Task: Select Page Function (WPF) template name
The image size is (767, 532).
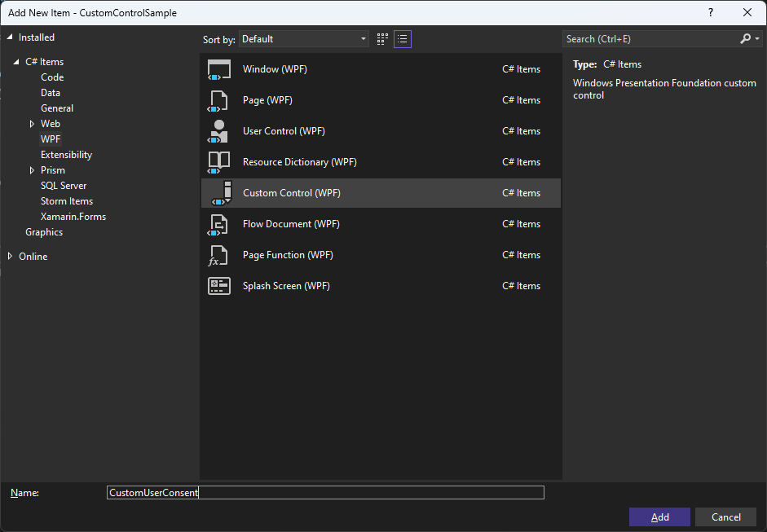Action: click(x=288, y=255)
